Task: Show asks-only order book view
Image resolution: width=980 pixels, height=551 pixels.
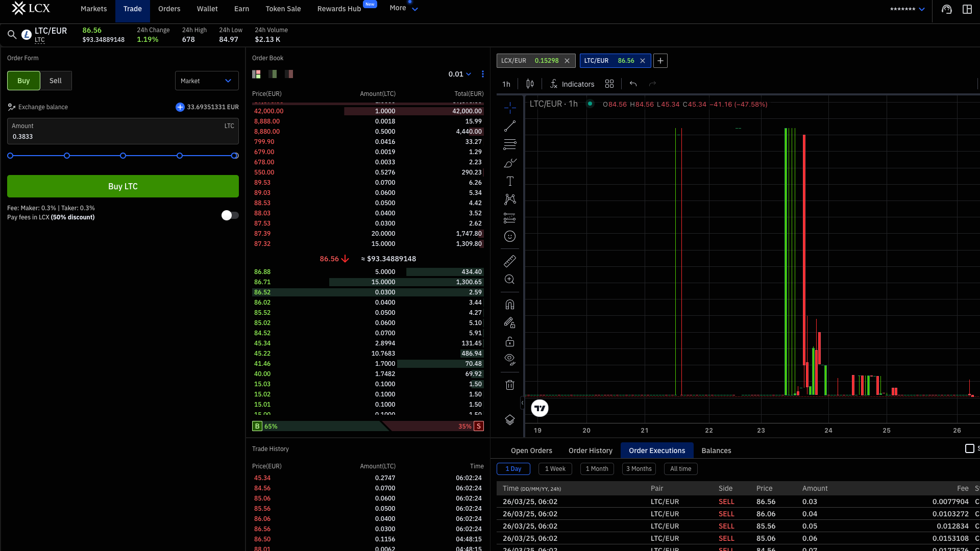Action: [289, 74]
